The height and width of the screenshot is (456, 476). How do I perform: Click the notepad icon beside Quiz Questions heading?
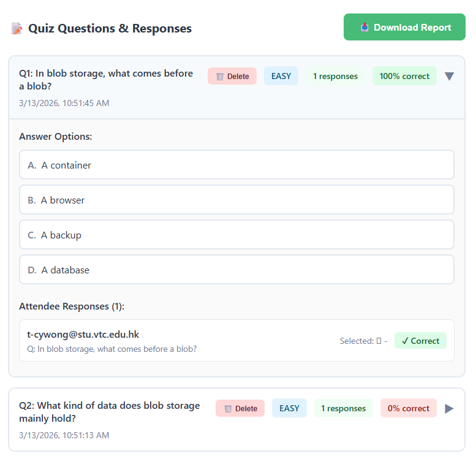point(17,28)
